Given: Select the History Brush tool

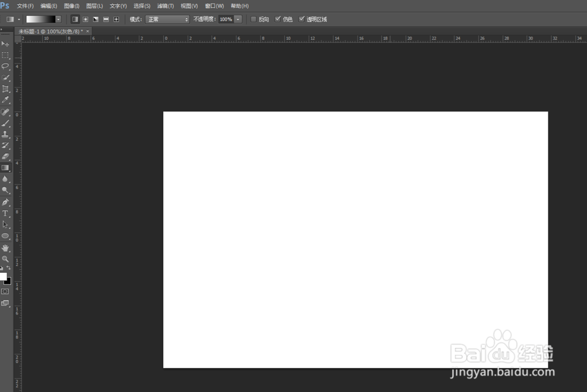Looking at the screenshot, I should coord(5,146).
